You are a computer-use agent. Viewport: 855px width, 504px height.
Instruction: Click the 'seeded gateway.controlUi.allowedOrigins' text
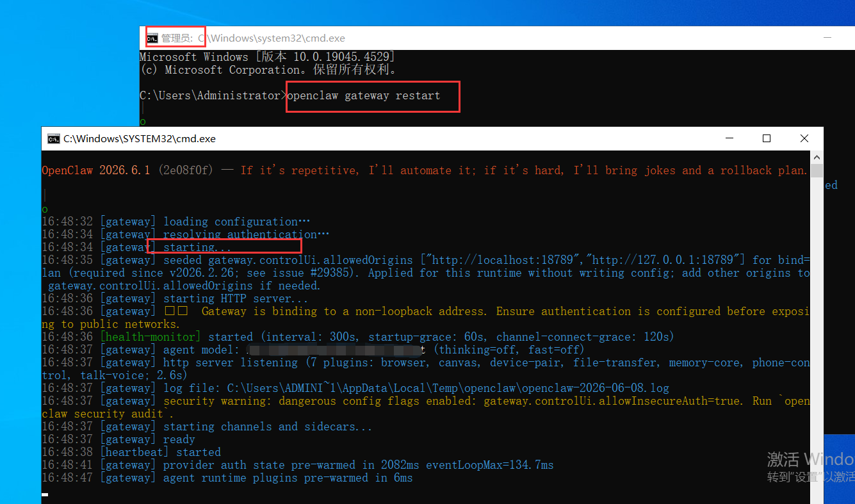click(288, 260)
